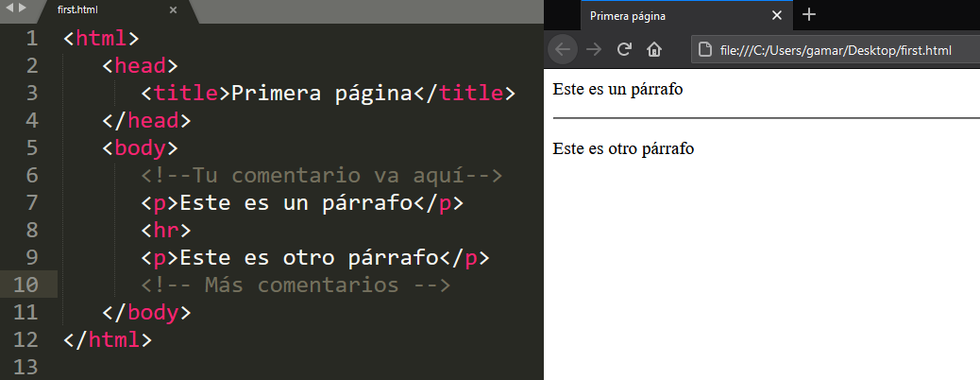Click the next tab arrow in Sublime
This screenshot has width=980, height=380.
click(x=23, y=9)
